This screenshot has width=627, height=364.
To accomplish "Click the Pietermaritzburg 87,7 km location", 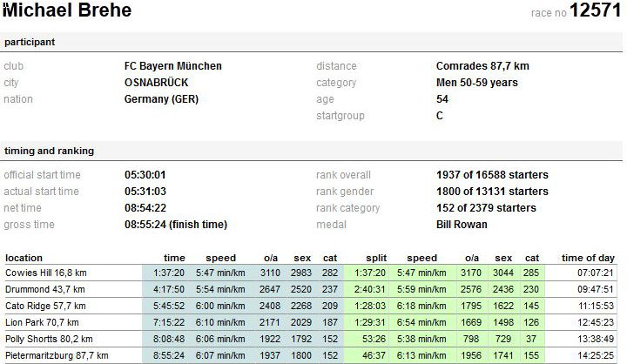I will point(57,355).
